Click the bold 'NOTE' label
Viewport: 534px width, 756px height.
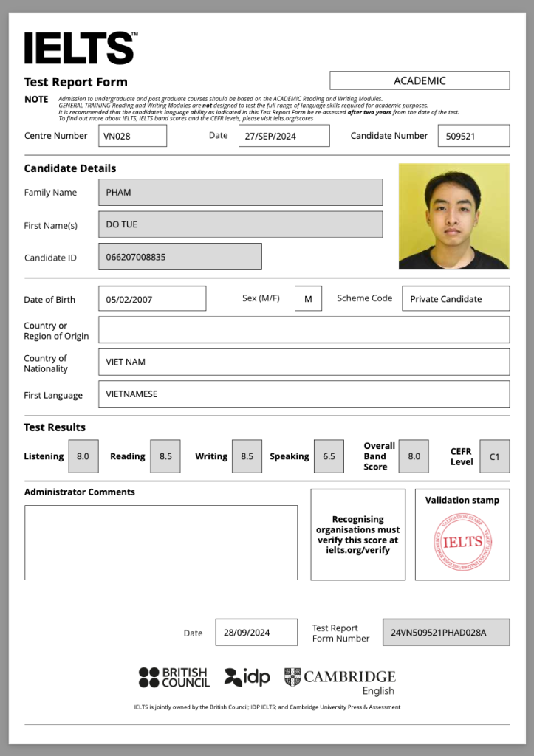36,100
